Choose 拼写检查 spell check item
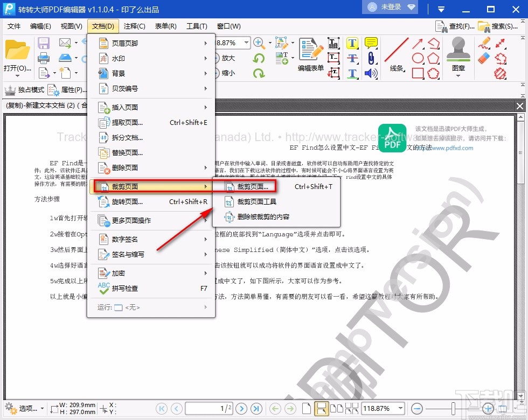The image size is (528, 420). tap(151, 289)
